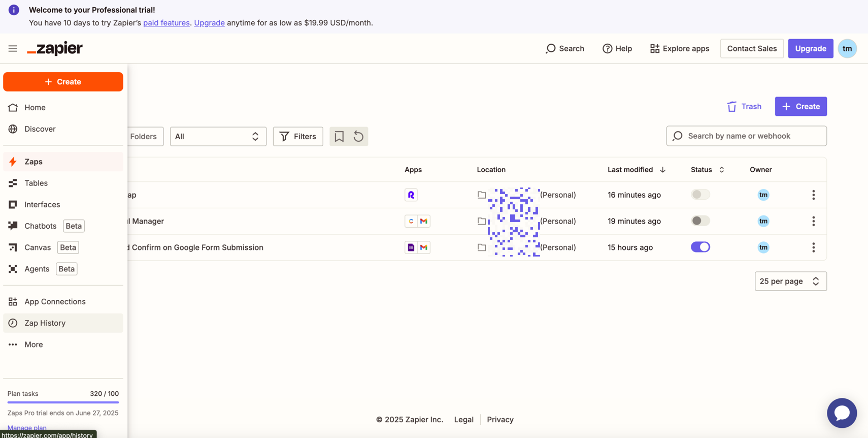Open options menu for Google Form Submission Zap

click(x=813, y=247)
